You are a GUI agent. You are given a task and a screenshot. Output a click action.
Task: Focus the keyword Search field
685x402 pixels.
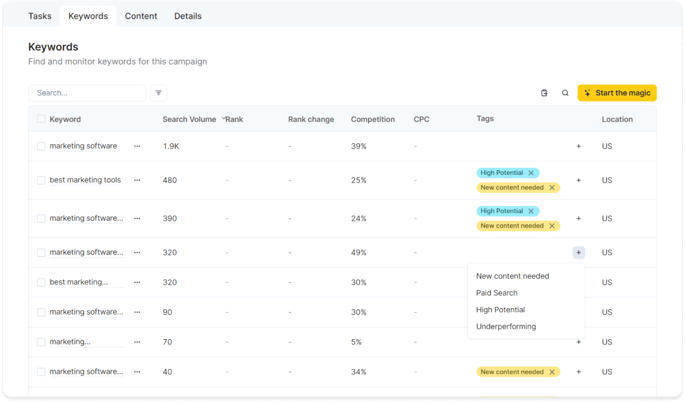[x=87, y=93]
